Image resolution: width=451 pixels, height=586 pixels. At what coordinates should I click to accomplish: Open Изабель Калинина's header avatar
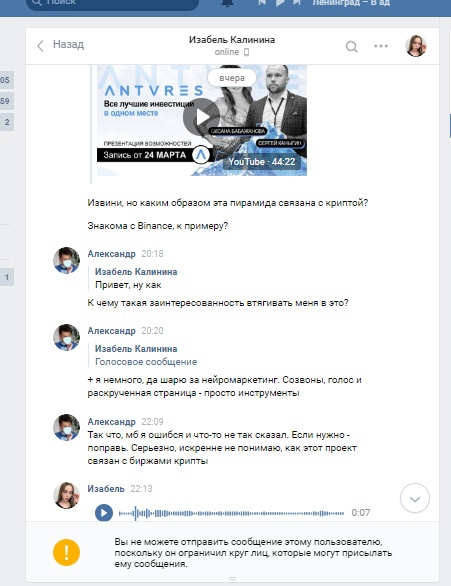pyautogui.click(x=416, y=46)
